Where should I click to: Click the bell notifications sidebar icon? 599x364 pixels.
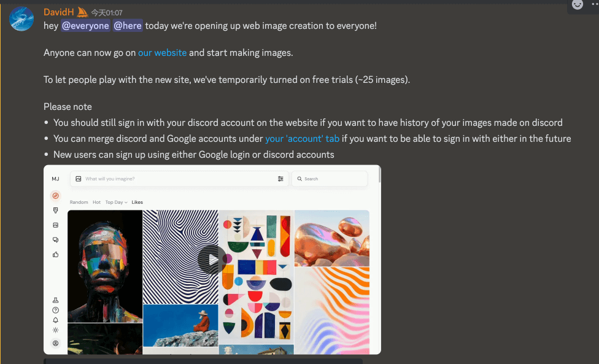55,320
